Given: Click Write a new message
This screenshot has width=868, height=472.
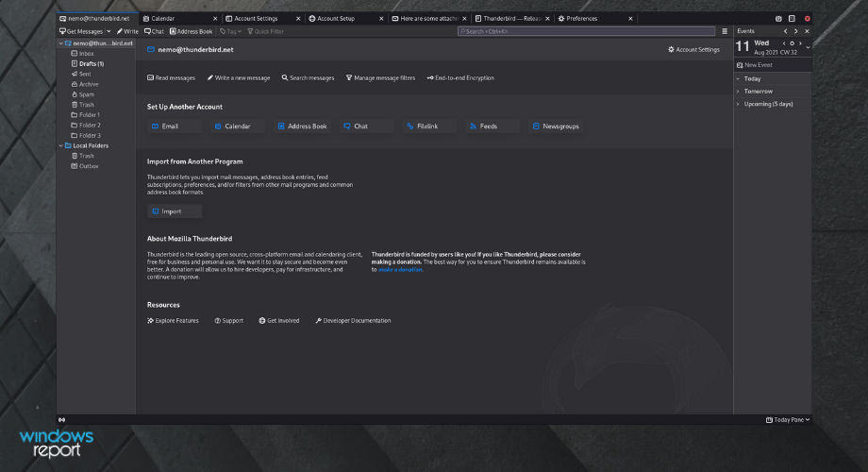Looking at the screenshot, I should pos(239,78).
